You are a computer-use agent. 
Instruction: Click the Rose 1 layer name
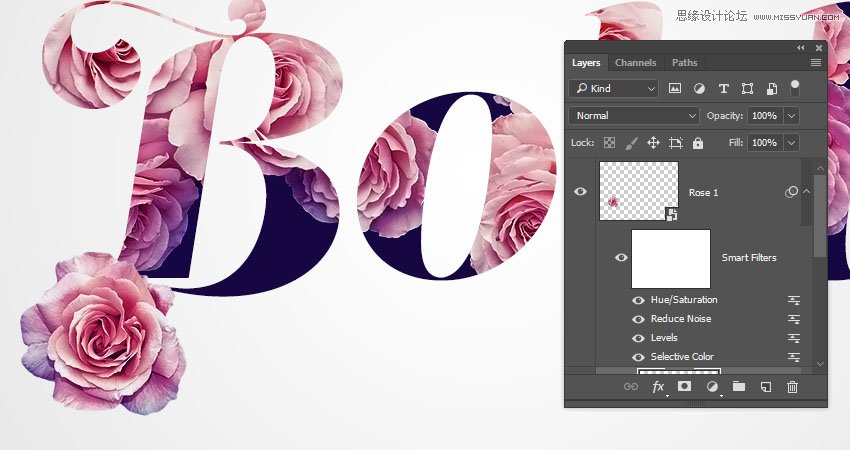coord(703,192)
